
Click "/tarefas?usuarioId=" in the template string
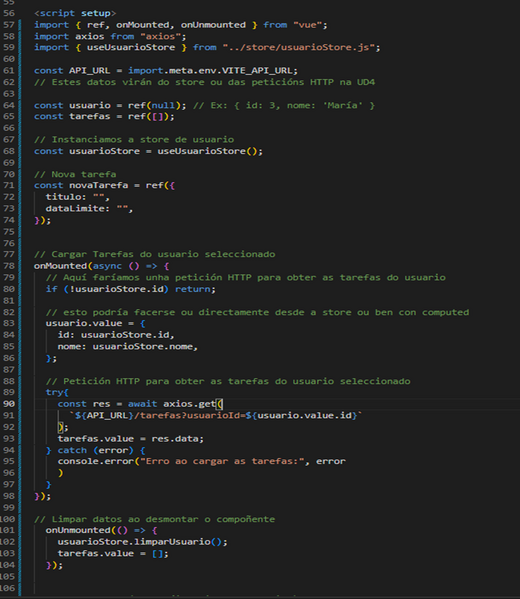tap(190, 416)
